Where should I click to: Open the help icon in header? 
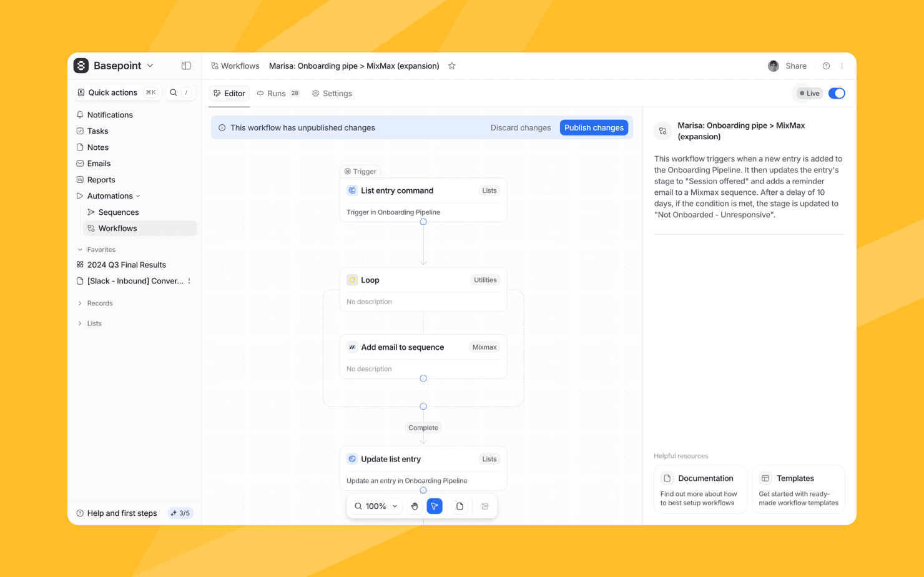tap(826, 66)
